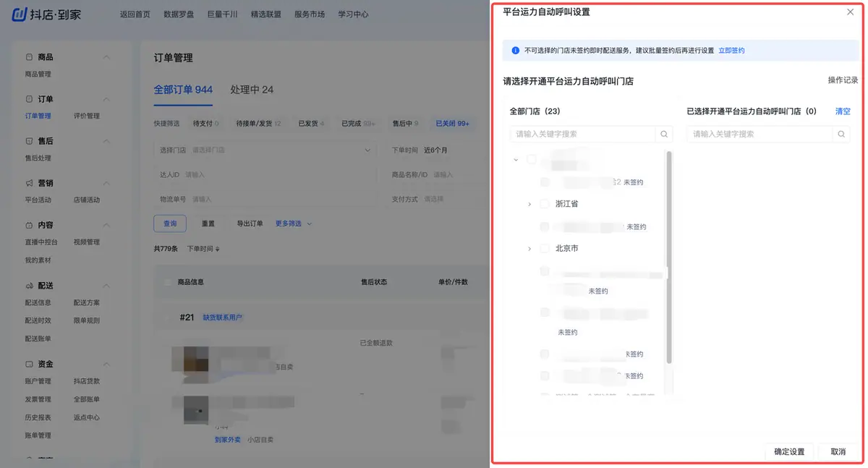Select the 北京市 tree label

[x=566, y=249]
